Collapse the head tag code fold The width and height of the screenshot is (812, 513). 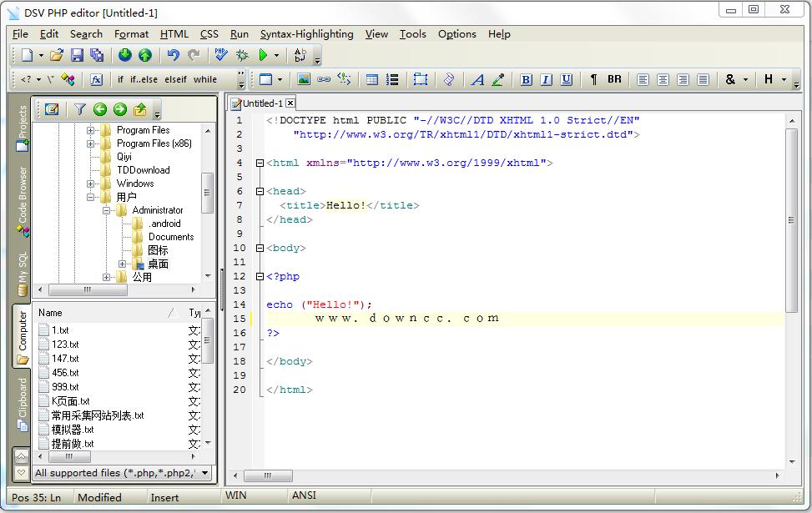pos(260,191)
